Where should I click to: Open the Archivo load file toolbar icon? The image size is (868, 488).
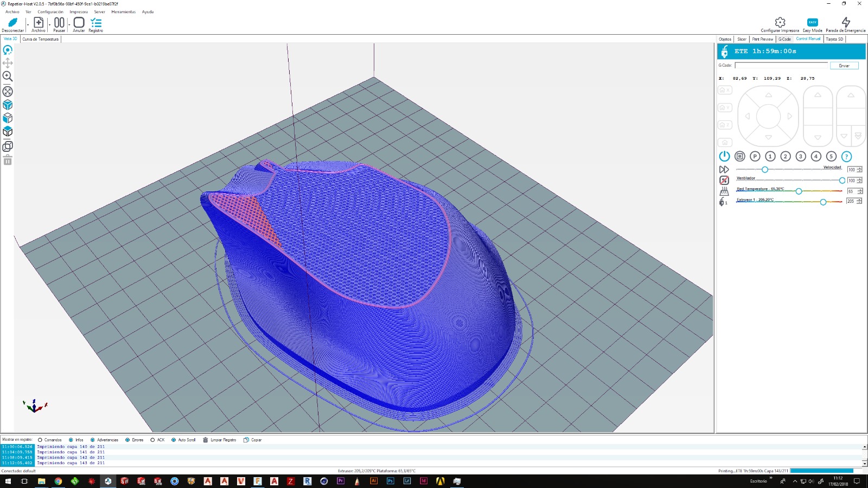(x=39, y=22)
